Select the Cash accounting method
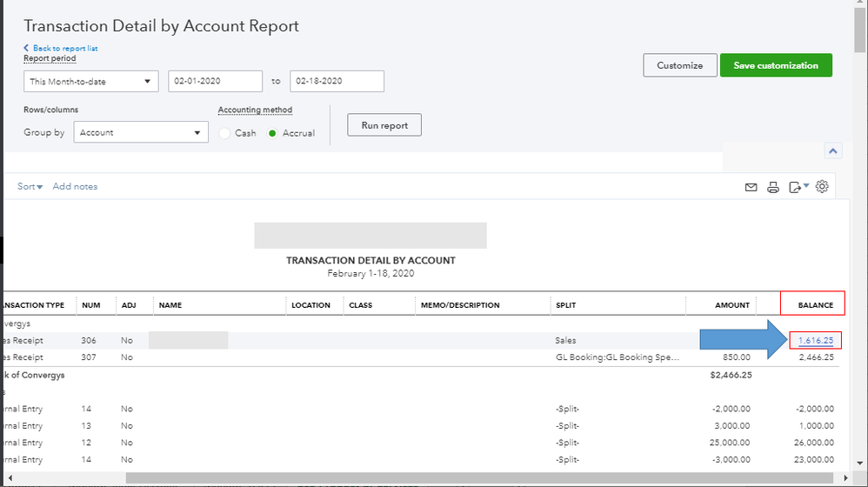 [x=225, y=133]
